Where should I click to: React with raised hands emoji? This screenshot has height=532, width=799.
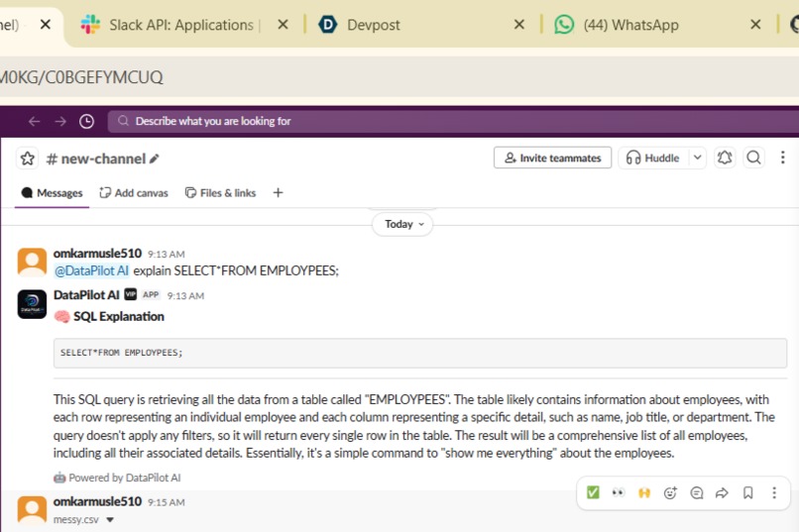pos(644,492)
